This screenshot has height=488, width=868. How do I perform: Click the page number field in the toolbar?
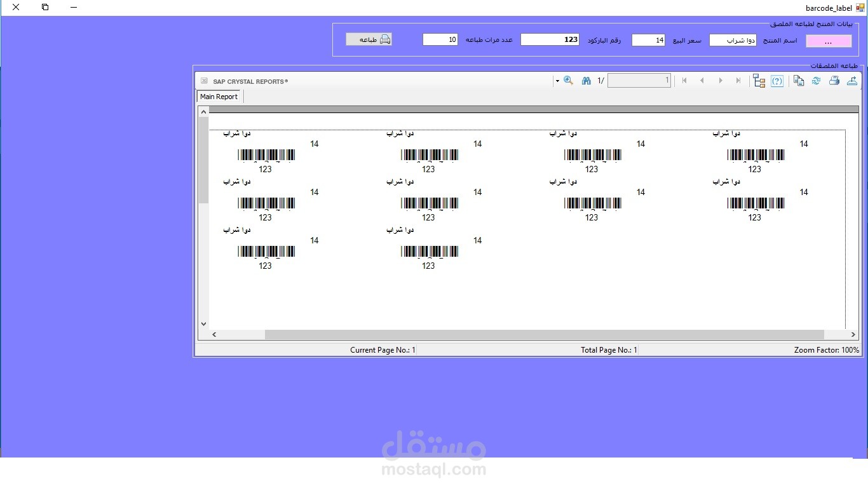point(639,81)
